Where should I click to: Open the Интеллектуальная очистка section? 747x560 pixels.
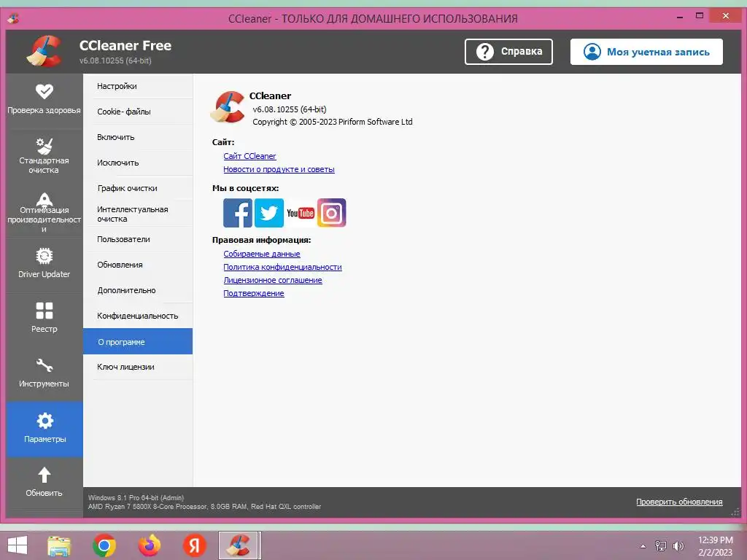click(138, 214)
